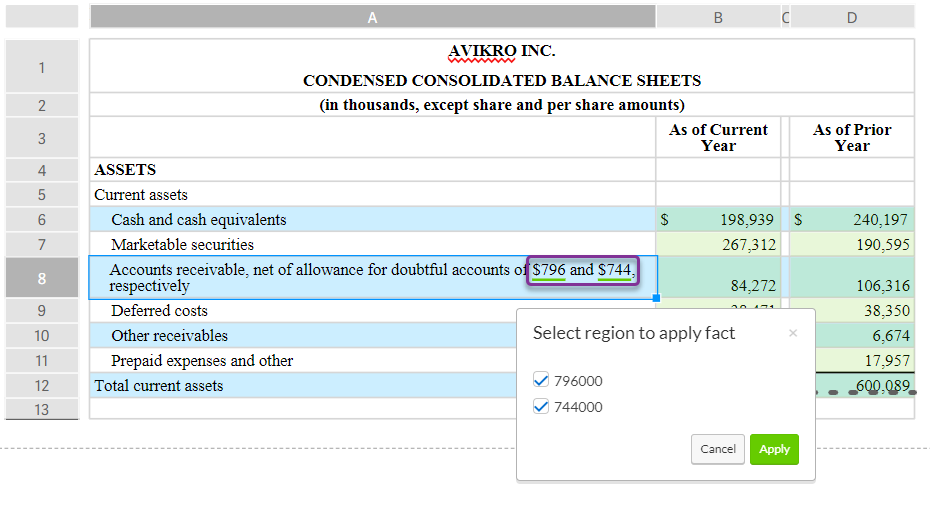Viewport: 930px width, 508px height.
Task: Select row 4 header
Action: click(42, 170)
